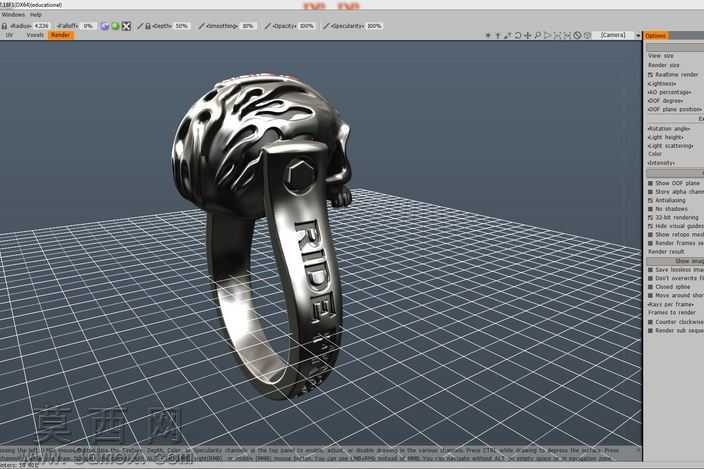
Task: Click the Smoothing percentage field
Action: click(248, 26)
